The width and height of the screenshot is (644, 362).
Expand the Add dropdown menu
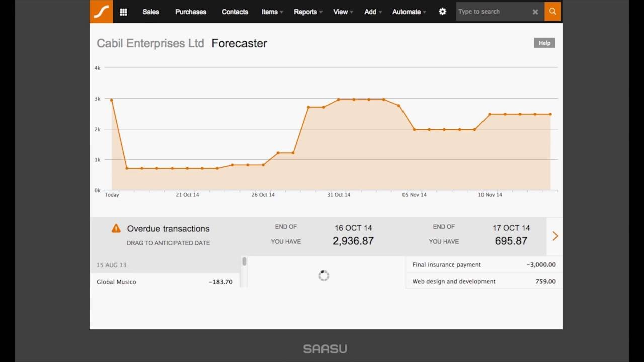373,12
